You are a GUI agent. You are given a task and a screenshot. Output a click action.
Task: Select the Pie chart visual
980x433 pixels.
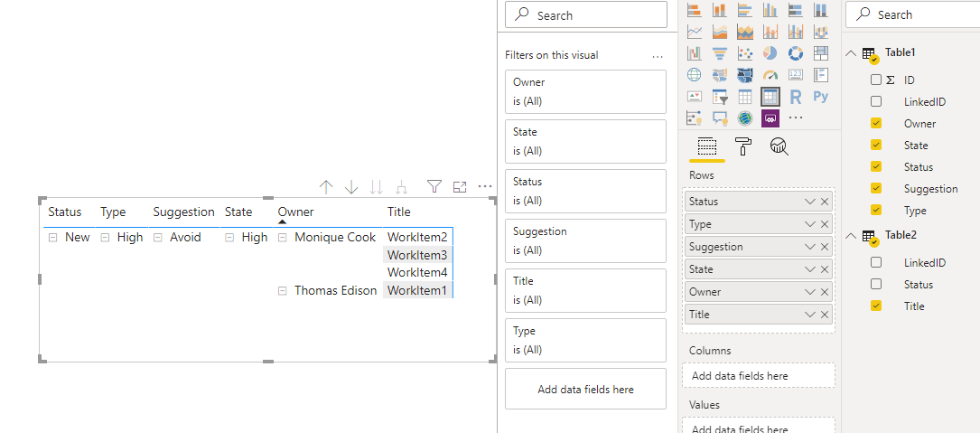(x=770, y=53)
